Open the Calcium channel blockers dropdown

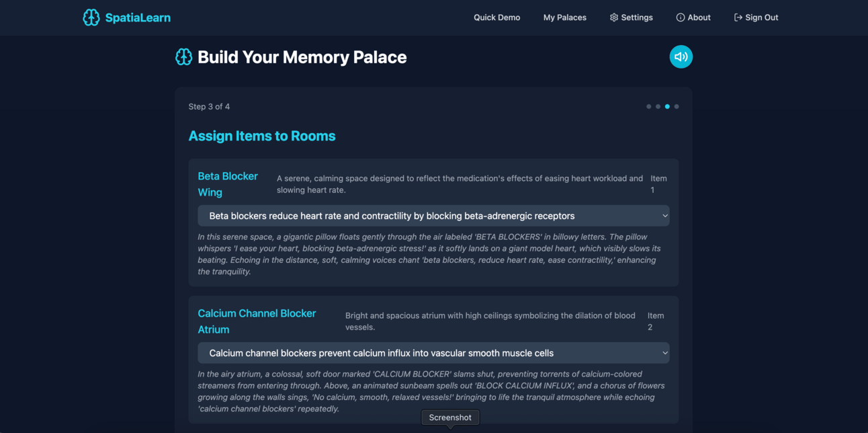[433, 353]
